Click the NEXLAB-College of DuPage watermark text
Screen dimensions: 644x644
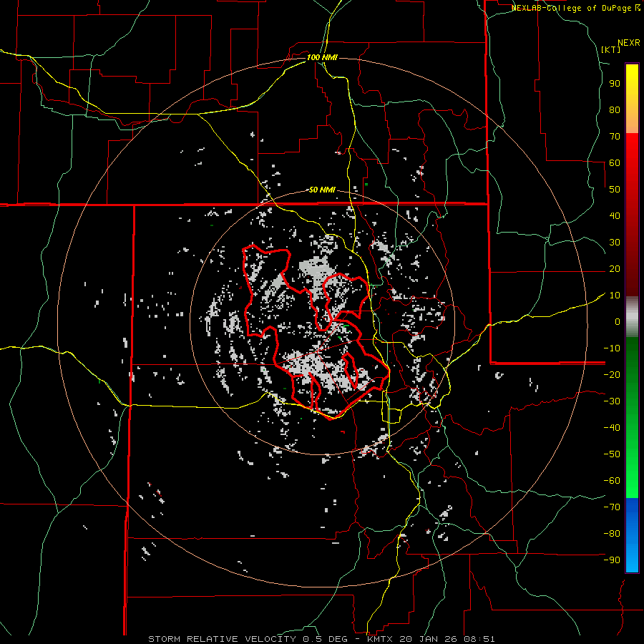coord(572,8)
